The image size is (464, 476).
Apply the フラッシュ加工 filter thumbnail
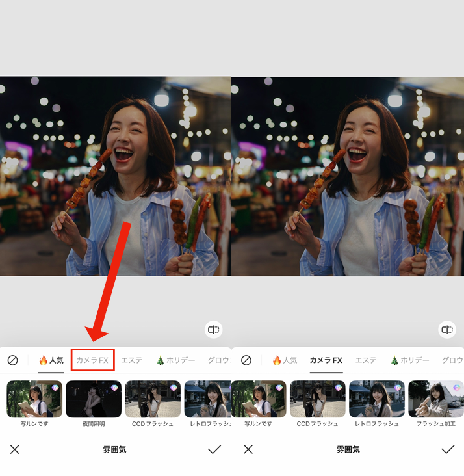(435, 399)
